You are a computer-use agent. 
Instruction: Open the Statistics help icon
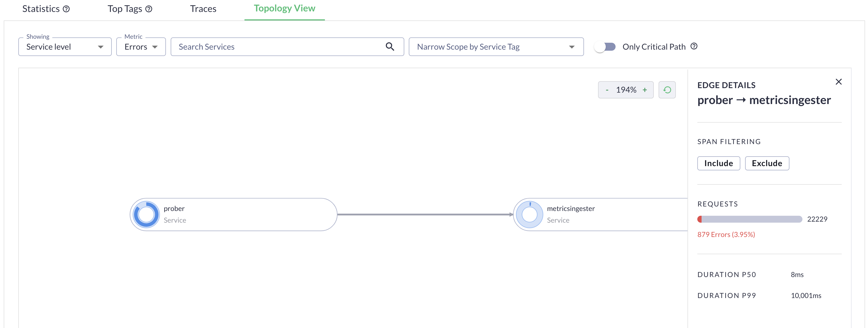pyautogui.click(x=66, y=9)
